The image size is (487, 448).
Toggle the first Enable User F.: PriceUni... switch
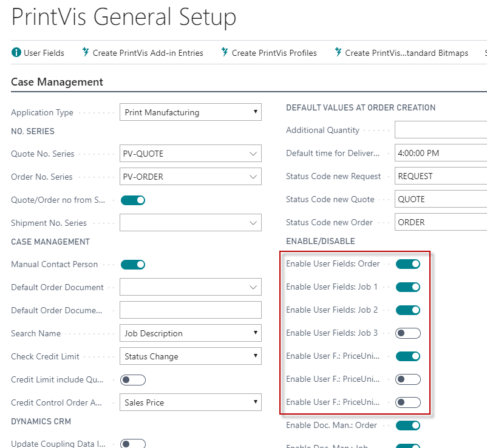coord(408,356)
